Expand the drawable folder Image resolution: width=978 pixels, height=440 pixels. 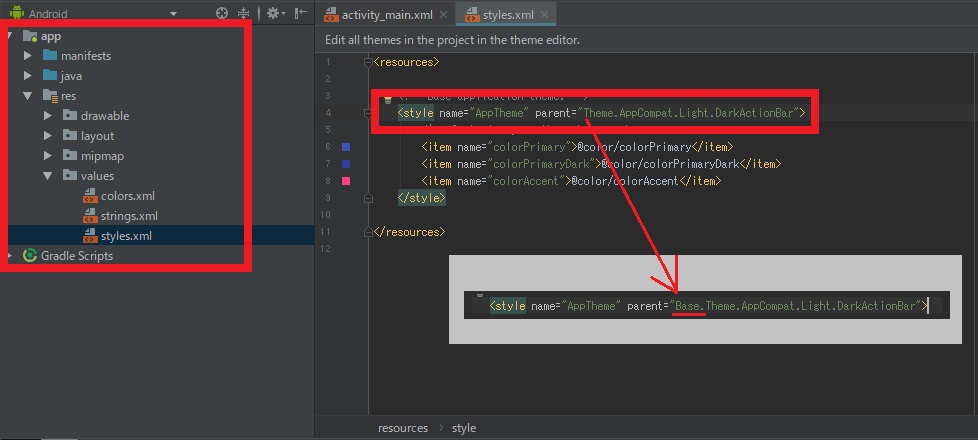47,116
